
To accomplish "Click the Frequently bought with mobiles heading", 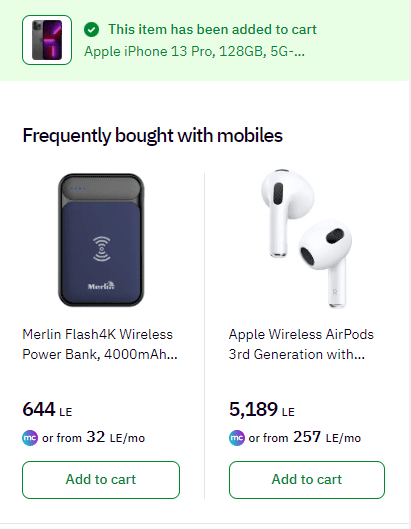I will click(153, 136).
